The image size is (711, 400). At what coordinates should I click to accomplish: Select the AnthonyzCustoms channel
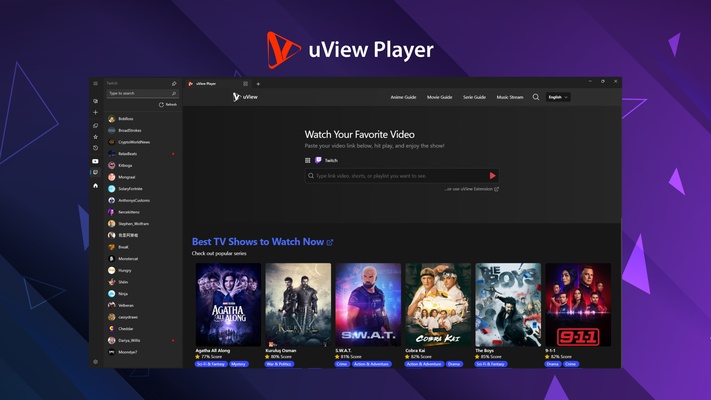pyautogui.click(x=142, y=200)
